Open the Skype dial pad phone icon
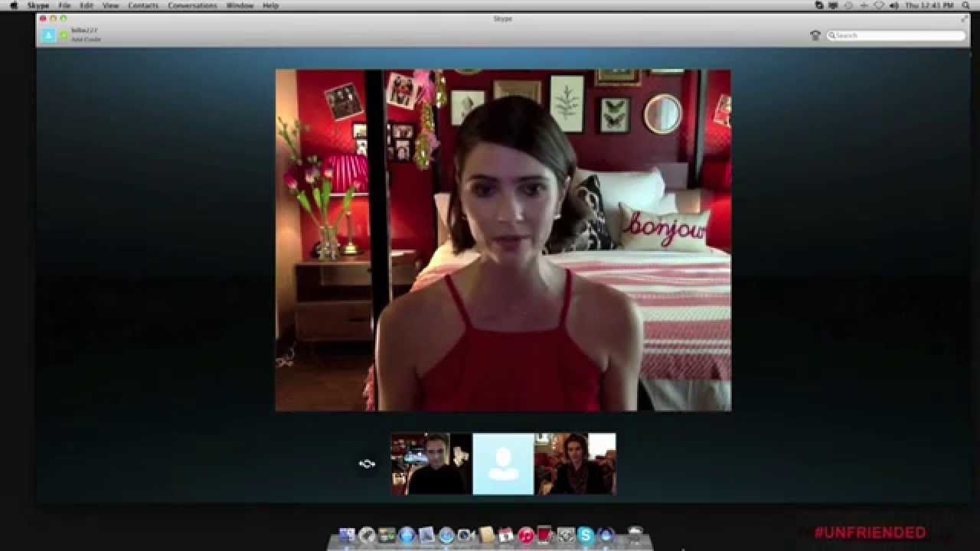This screenshot has width=980, height=551. click(815, 35)
